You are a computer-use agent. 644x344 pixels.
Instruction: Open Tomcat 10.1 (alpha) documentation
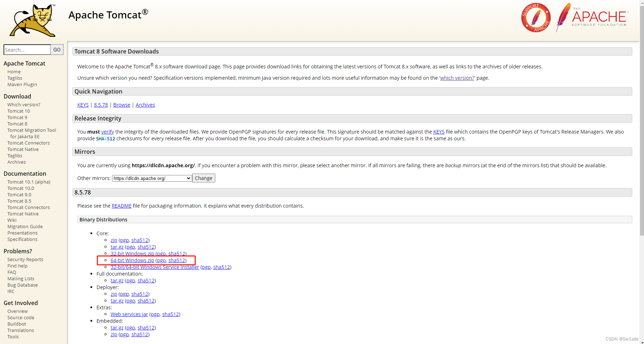(x=29, y=182)
